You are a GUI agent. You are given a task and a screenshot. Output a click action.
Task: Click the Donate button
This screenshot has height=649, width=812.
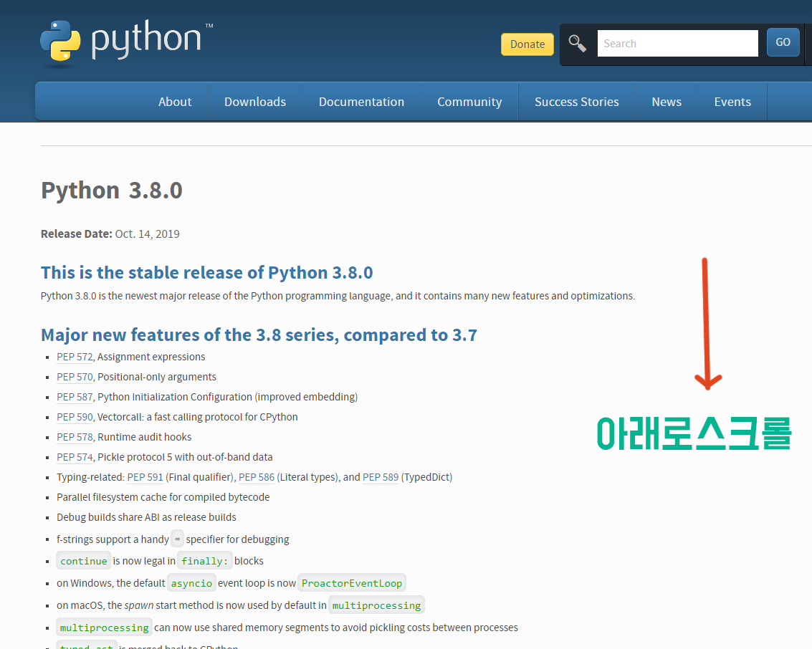527,44
